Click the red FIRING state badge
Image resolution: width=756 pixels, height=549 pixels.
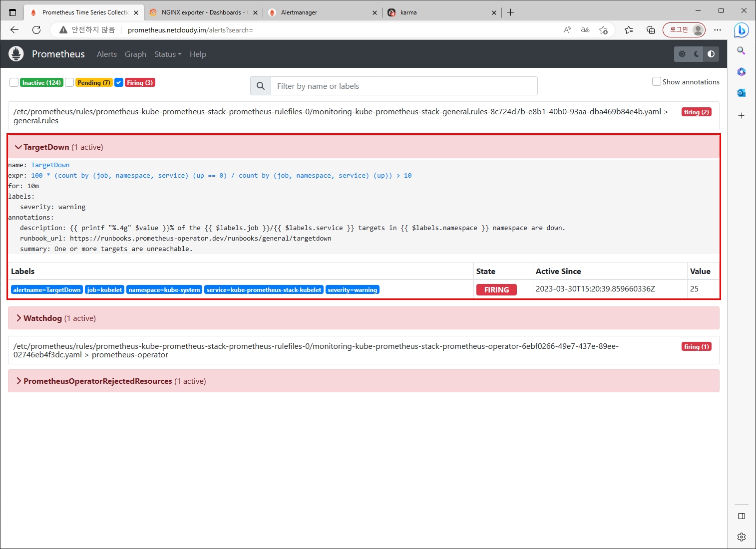(496, 289)
